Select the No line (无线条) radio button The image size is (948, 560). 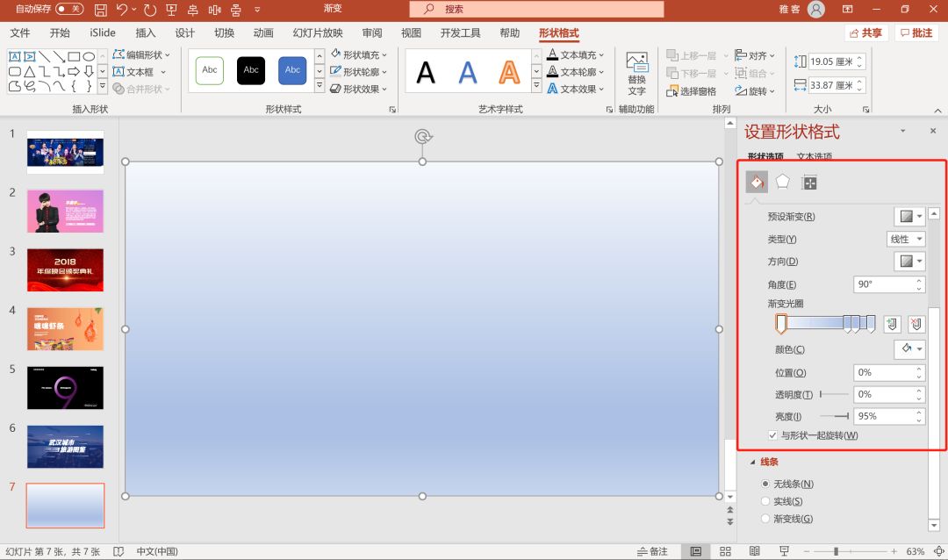[765, 484]
